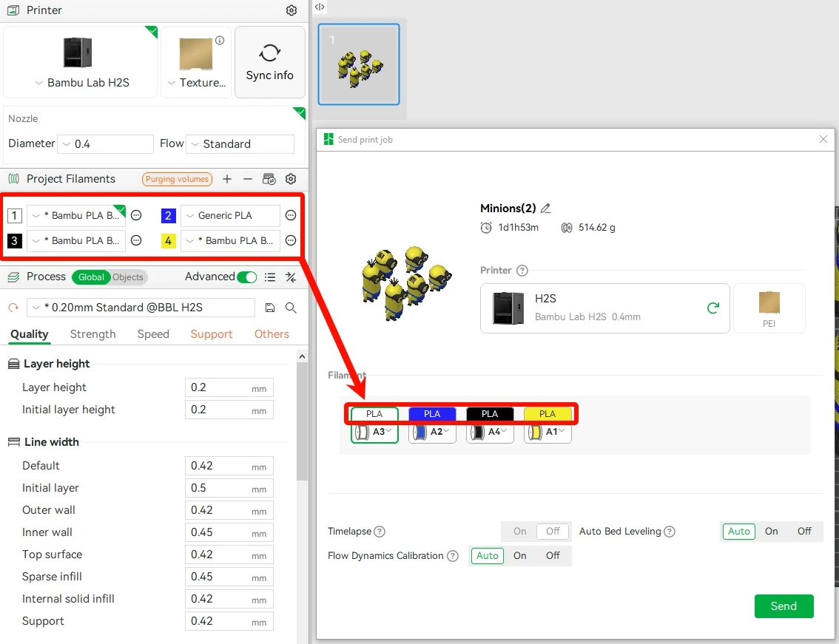Switch to the Strength tab

coord(92,334)
